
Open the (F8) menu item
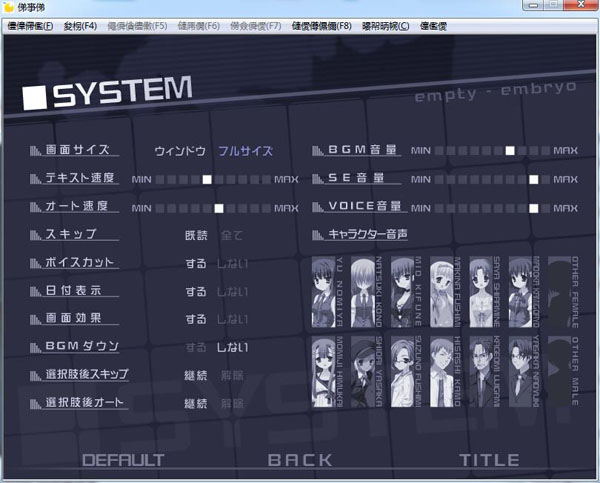[321, 26]
